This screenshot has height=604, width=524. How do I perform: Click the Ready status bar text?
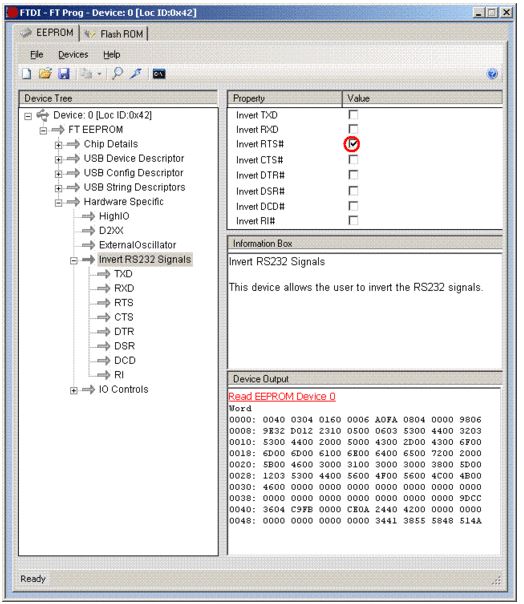pyautogui.click(x=33, y=579)
